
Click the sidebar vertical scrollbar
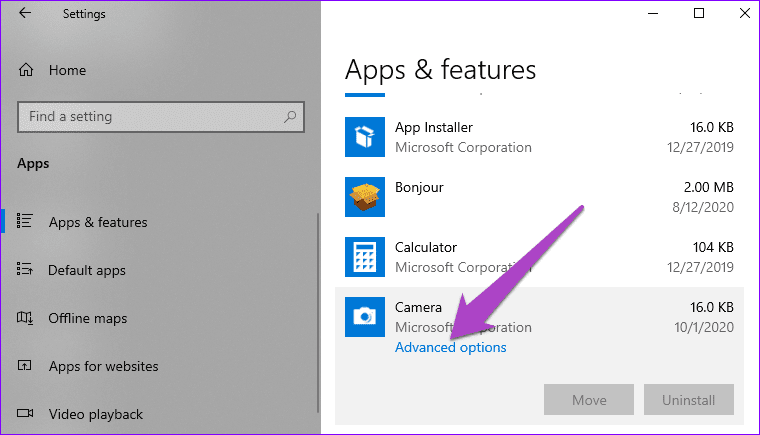318,313
